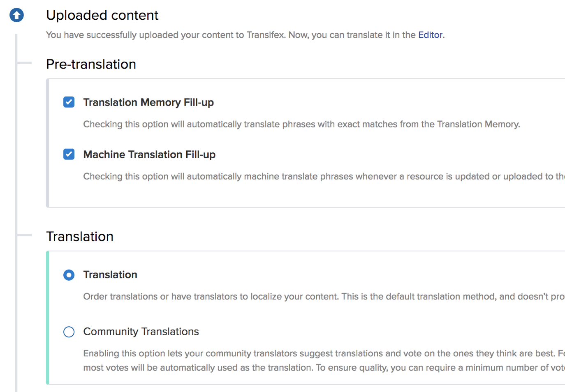
Task: Click the Translation section heading
Action: 80,236
